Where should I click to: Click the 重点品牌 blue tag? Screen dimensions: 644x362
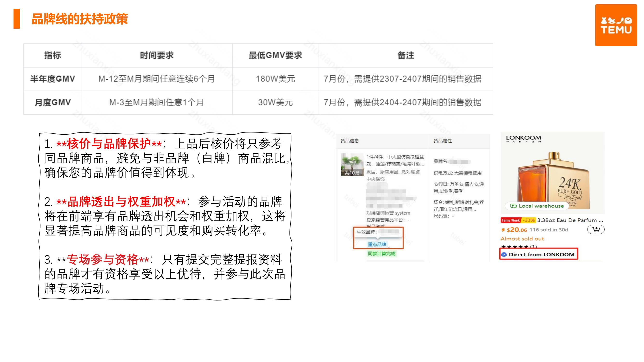point(377,244)
